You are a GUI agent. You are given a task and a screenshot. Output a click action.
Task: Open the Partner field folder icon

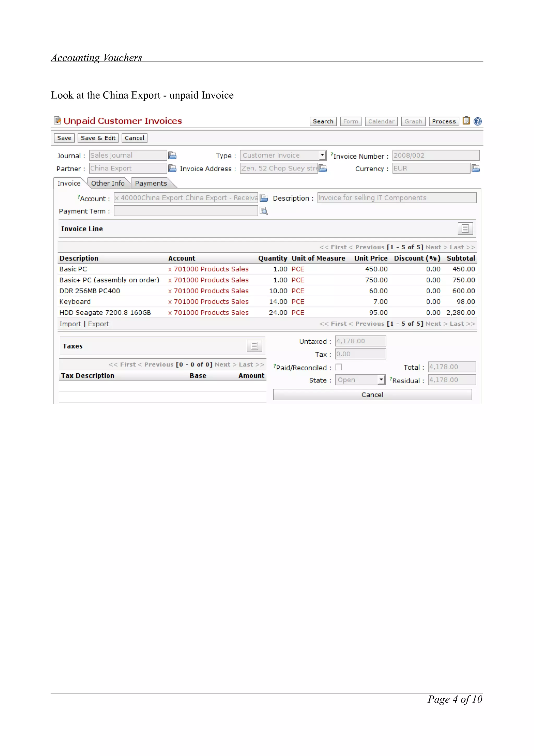click(172, 169)
